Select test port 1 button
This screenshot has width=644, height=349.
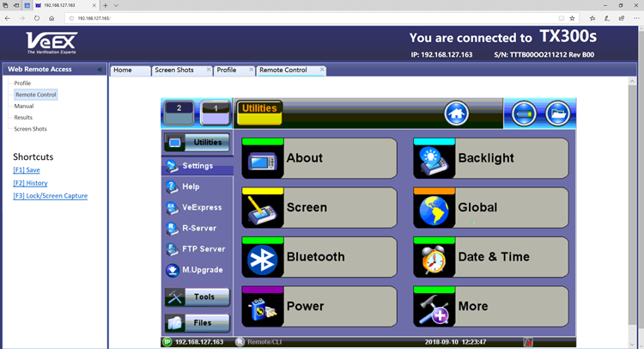[216, 113]
